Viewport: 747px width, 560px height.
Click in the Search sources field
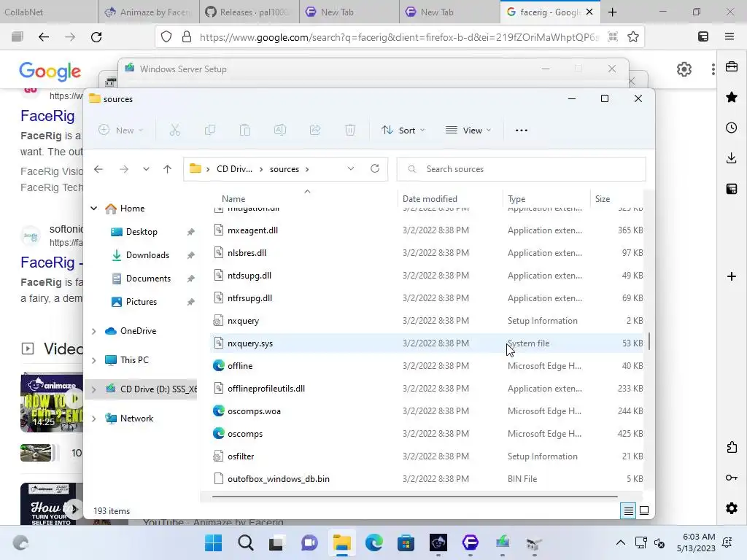pyautogui.click(x=521, y=169)
